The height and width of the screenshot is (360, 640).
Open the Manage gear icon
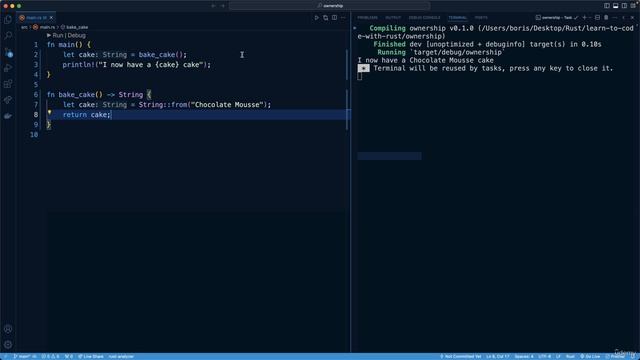tap(8, 344)
